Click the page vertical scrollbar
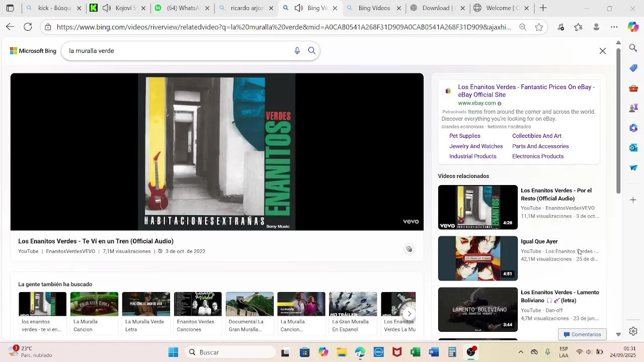 coord(618,121)
